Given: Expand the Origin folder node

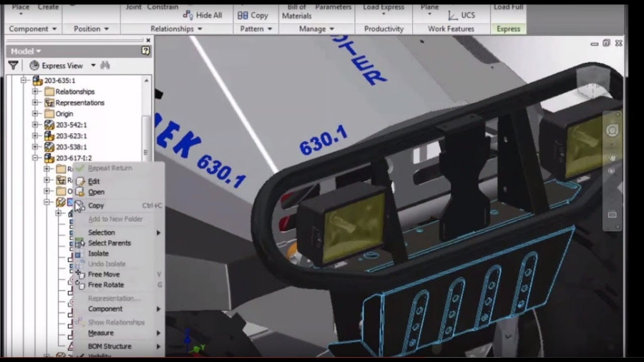Looking at the screenshot, I should click(36, 114).
